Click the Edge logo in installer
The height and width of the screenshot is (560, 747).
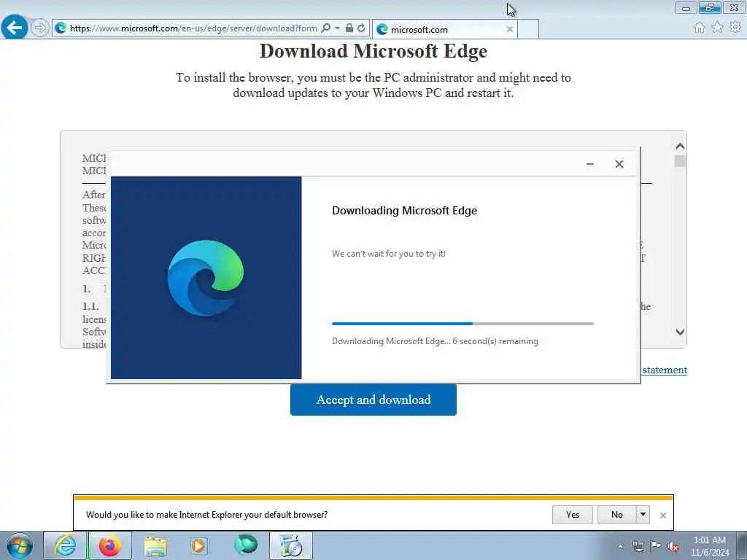point(205,278)
